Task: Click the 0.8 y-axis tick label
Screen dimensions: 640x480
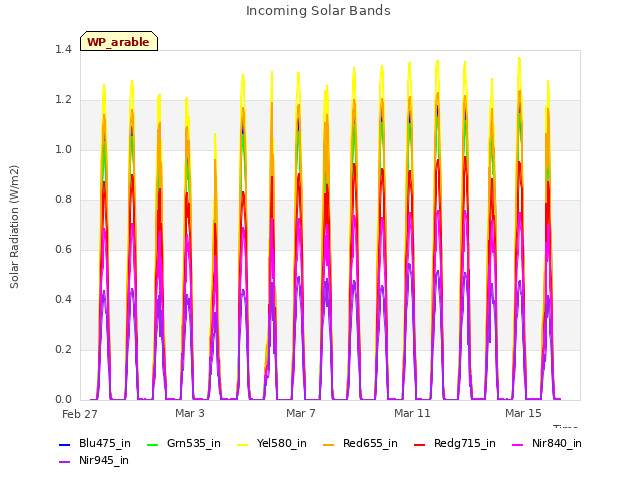Action: tap(63, 200)
